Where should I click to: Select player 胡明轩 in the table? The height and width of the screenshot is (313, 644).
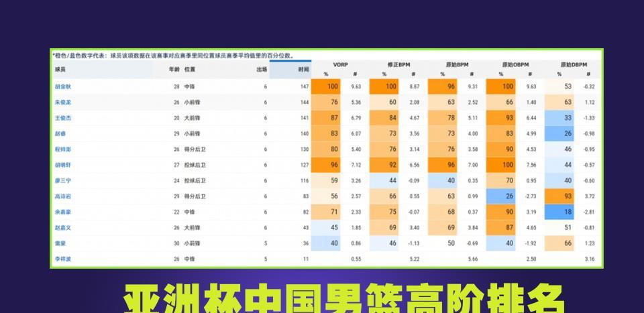pyautogui.click(x=64, y=165)
